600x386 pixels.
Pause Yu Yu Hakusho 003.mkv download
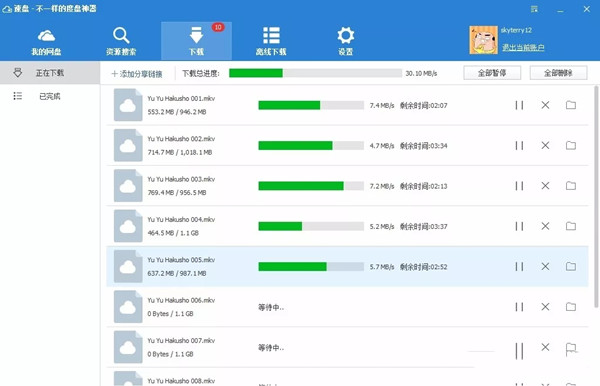(x=519, y=186)
